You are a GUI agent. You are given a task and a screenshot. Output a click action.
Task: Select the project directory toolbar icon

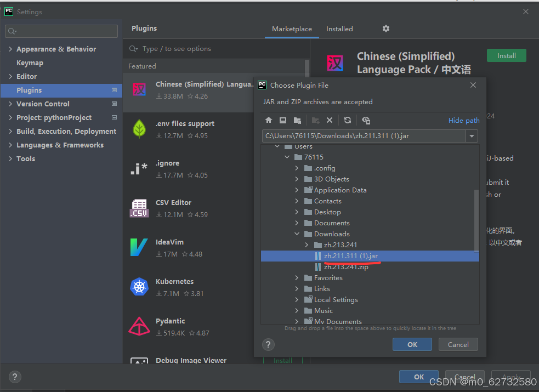tap(297, 120)
